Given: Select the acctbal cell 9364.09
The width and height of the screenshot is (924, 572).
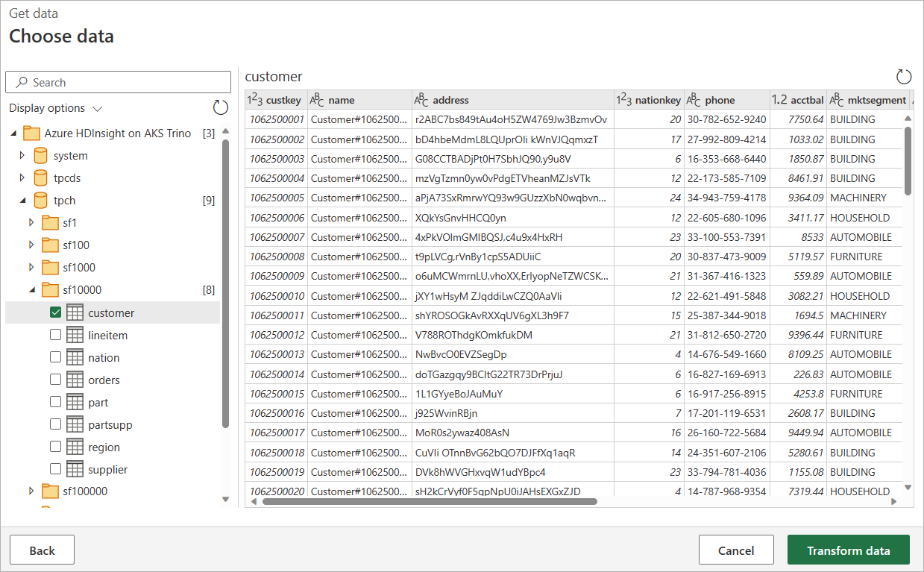Looking at the screenshot, I should click(x=799, y=198).
